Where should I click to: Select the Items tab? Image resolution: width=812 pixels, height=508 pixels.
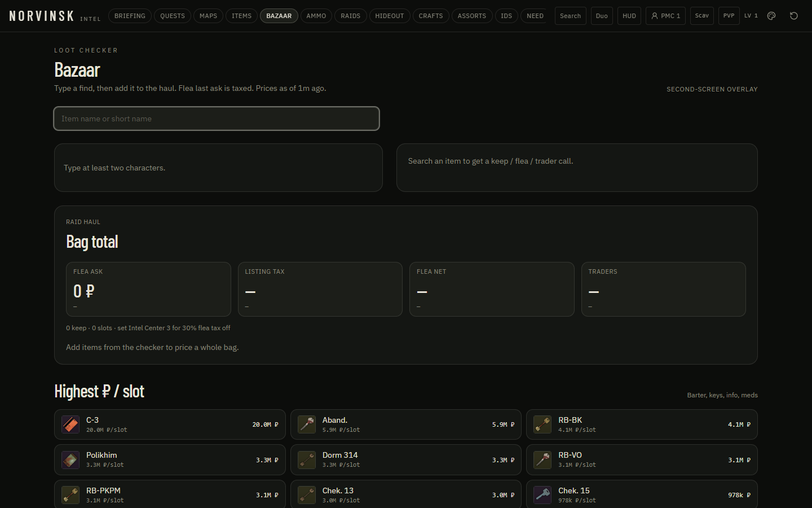pos(242,16)
